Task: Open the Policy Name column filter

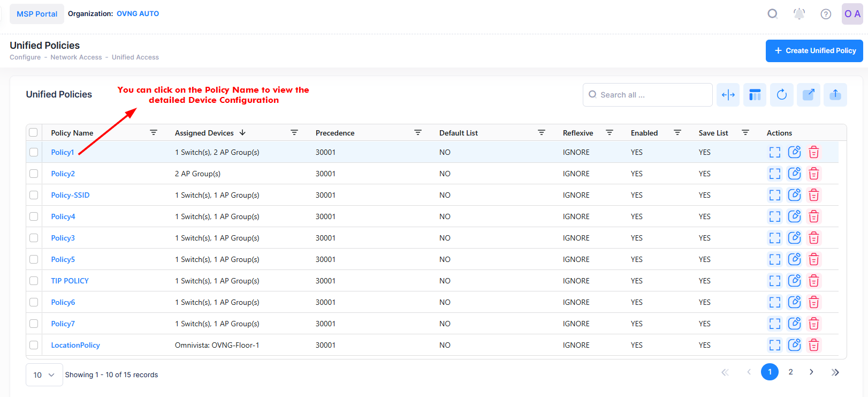Action: click(x=154, y=132)
